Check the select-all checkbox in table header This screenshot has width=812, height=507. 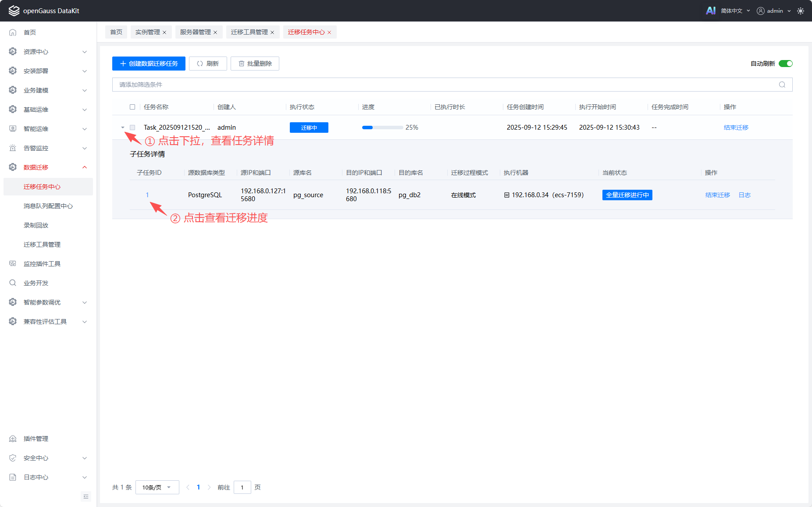(x=132, y=107)
